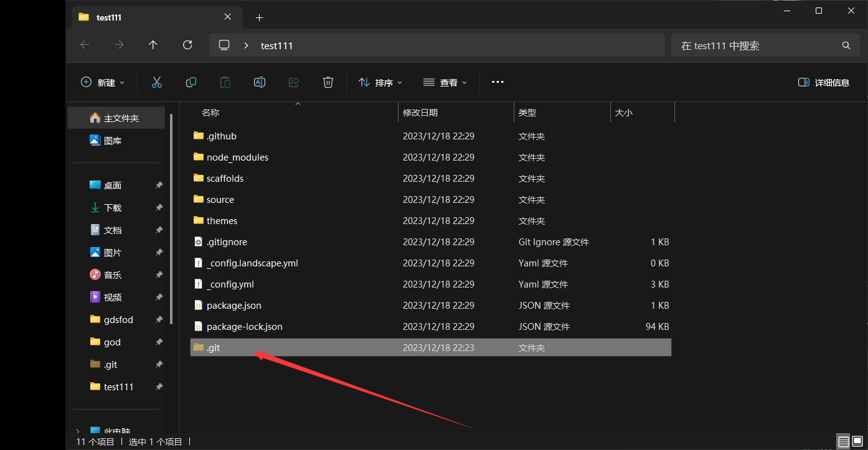Sort by the 修改日期 column header
The height and width of the screenshot is (450, 868).
click(420, 113)
